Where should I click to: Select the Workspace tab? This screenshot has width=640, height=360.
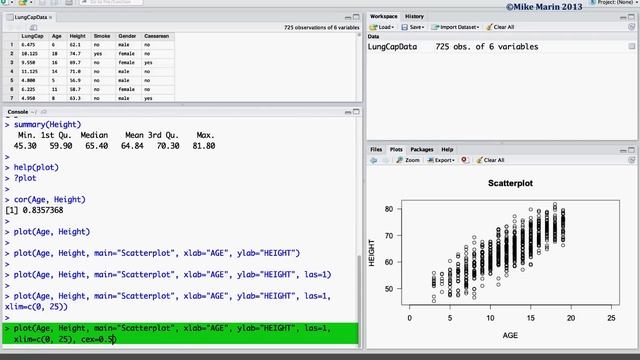pyautogui.click(x=383, y=16)
